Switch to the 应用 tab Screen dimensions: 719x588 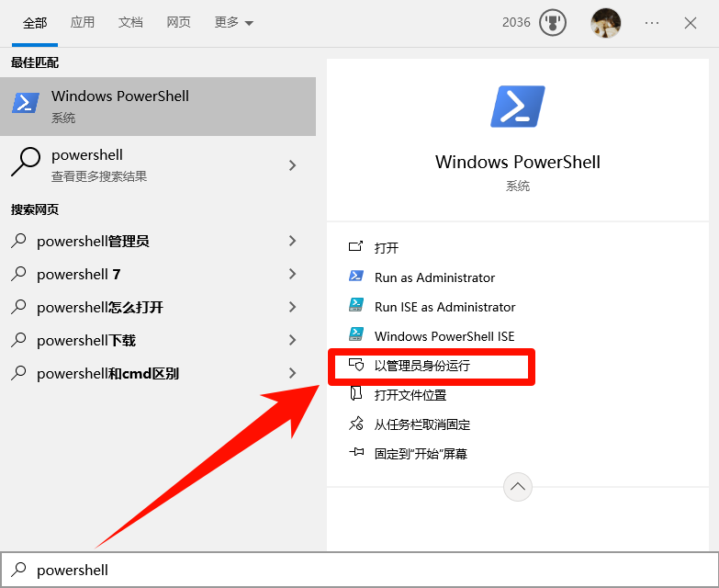[x=83, y=22]
